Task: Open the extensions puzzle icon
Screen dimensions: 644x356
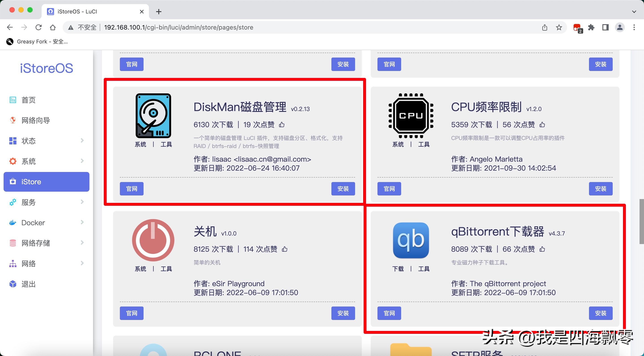Action: click(591, 27)
